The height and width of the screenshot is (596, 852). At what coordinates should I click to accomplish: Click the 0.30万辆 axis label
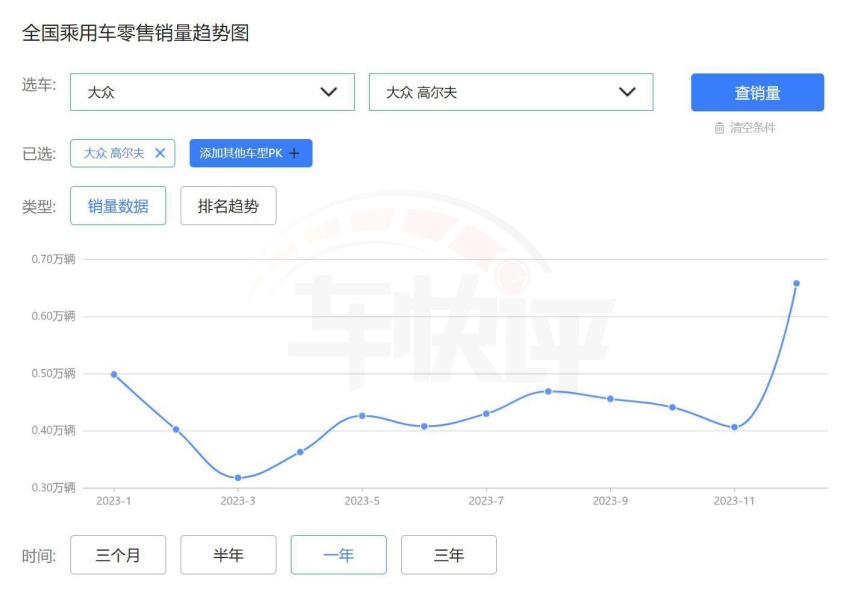click(53, 487)
